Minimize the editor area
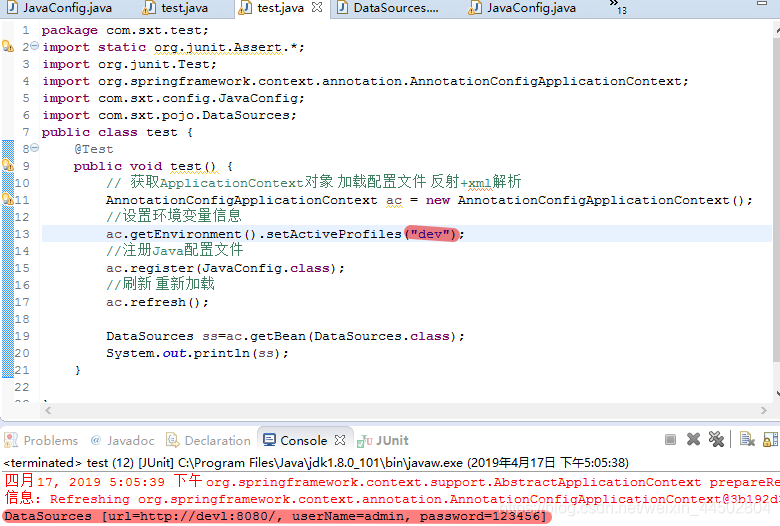 pos(762,3)
